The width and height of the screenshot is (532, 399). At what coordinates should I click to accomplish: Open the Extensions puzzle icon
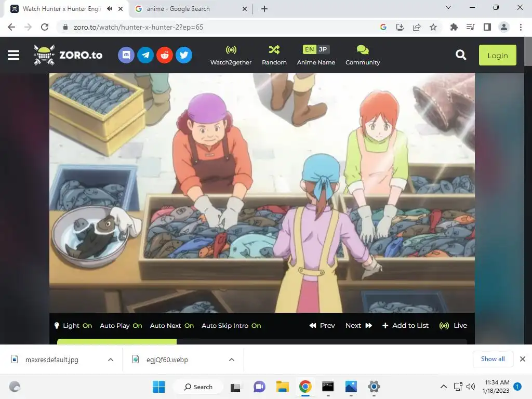[x=454, y=27]
